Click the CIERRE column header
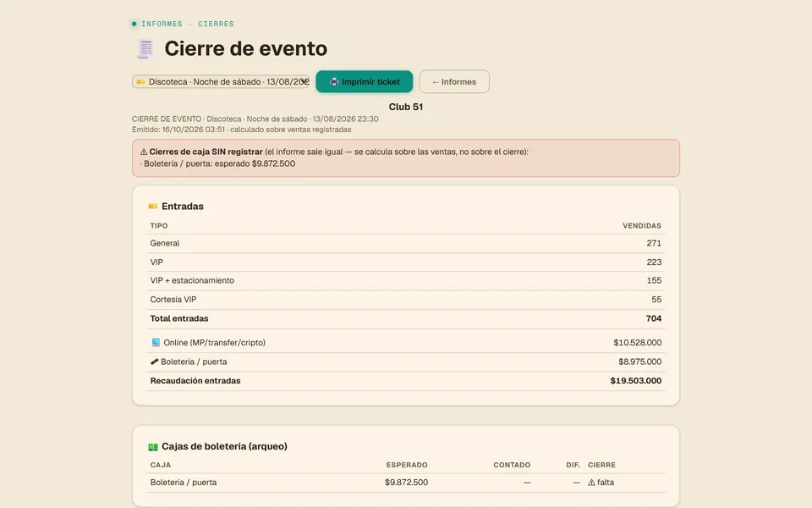The height and width of the screenshot is (508, 812). (601, 465)
